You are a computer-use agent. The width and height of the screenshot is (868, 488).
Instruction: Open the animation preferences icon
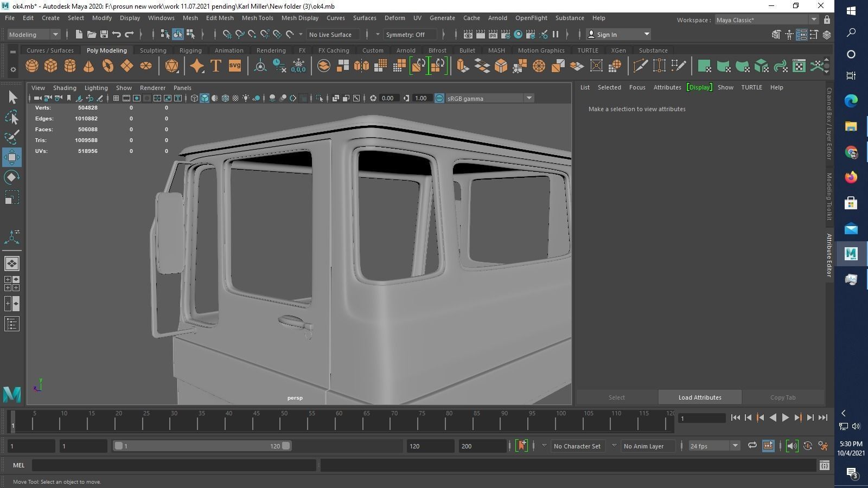[x=824, y=446]
